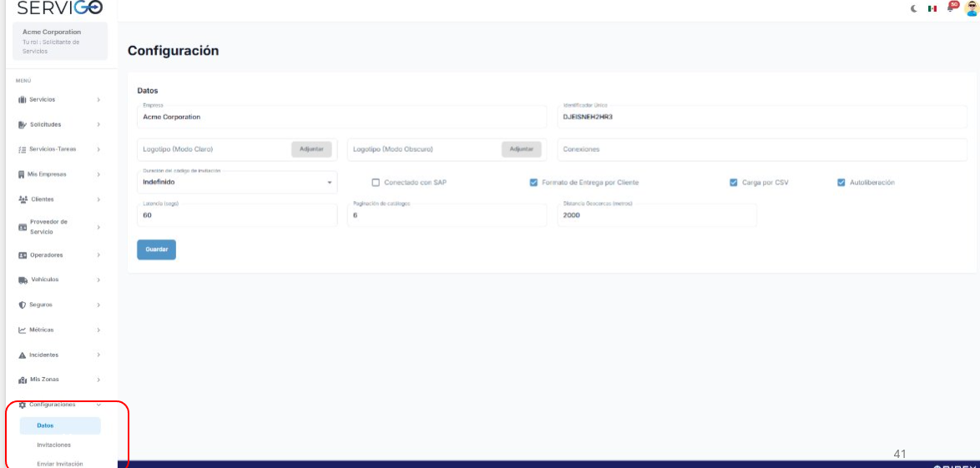Click the Conexiones input field

pyautogui.click(x=762, y=149)
